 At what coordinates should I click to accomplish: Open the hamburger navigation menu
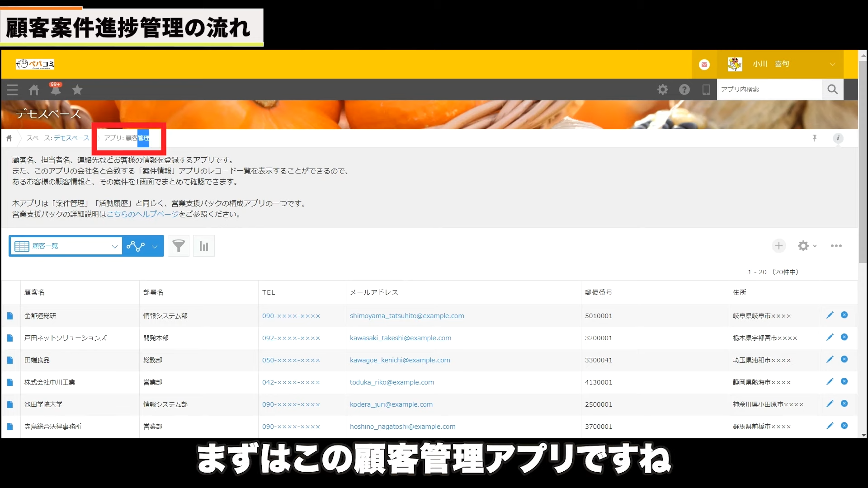[12, 89]
